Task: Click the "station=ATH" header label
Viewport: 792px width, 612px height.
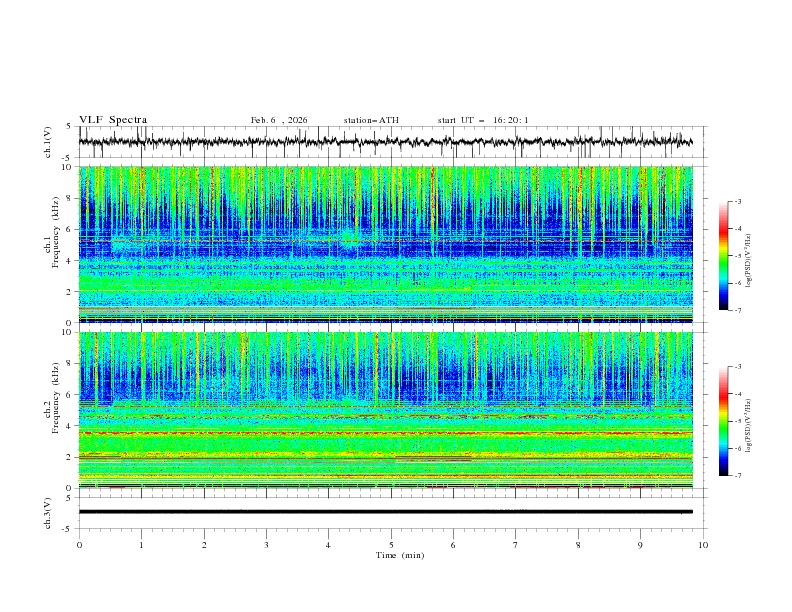Action: point(371,120)
